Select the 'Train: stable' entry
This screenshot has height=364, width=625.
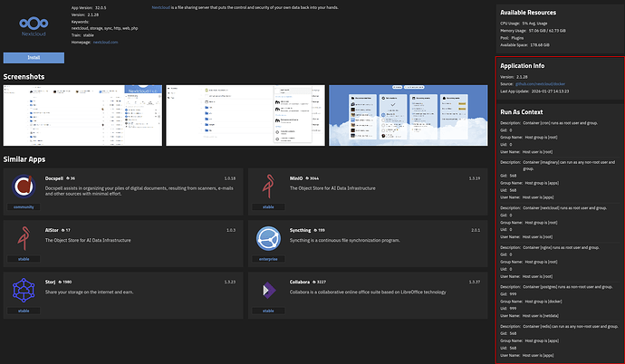[83, 35]
